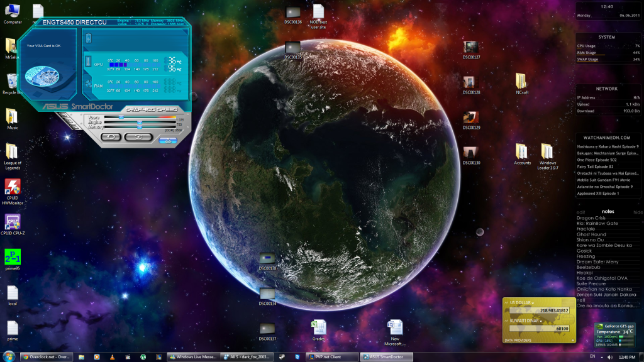Open the League of Legends folder
644x362 pixels.
pos(13,156)
